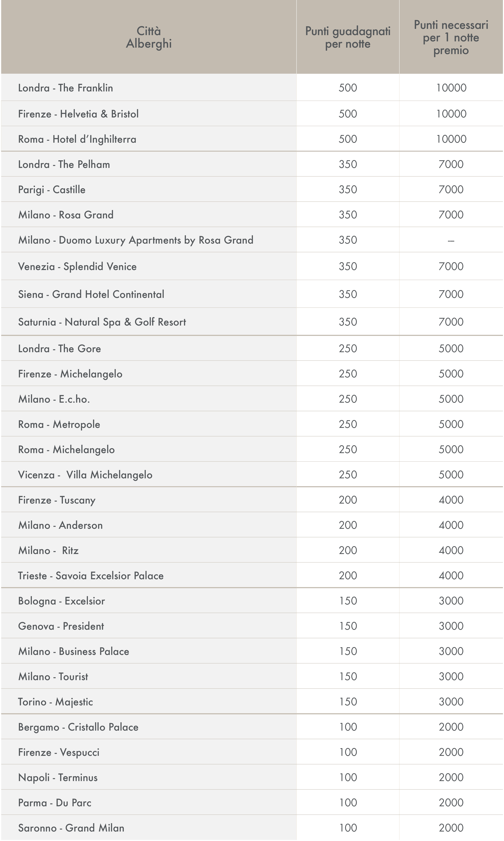504x841 pixels.
Task: Click 'Siena - Grand Hotel Continental'
Action: pyautogui.click(x=91, y=294)
